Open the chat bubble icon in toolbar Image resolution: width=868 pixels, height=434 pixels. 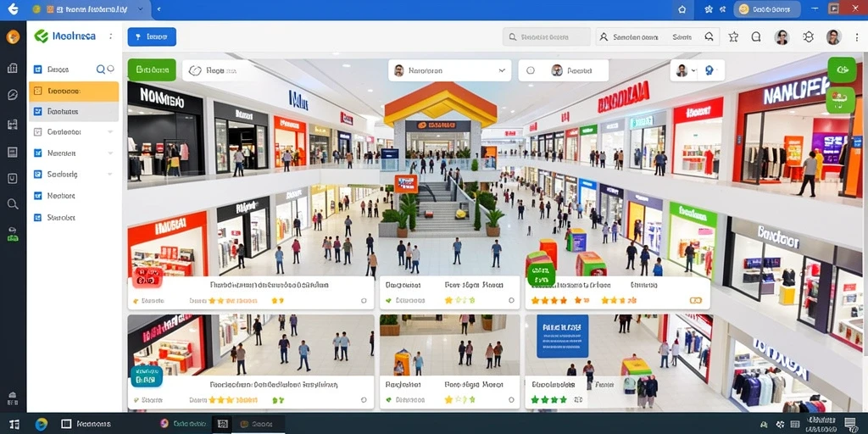(x=756, y=37)
